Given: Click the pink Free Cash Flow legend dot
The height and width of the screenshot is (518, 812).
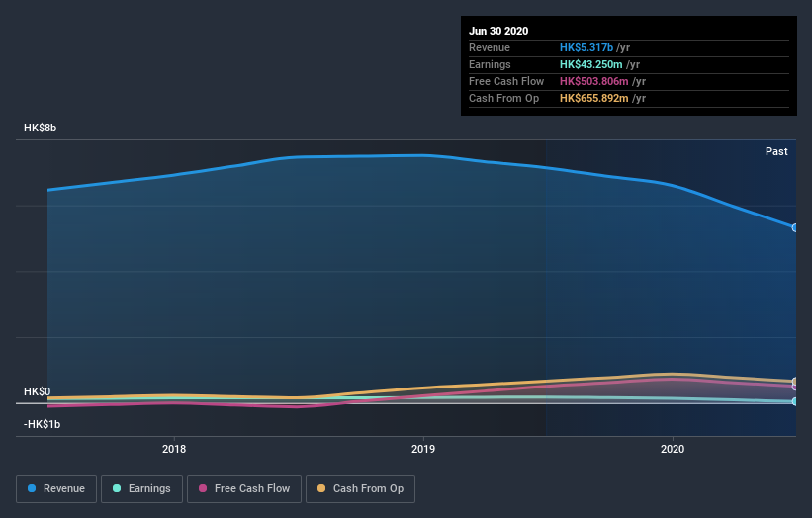Looking at the screenshot, I should pyautogui.click(x=203, y=488).
